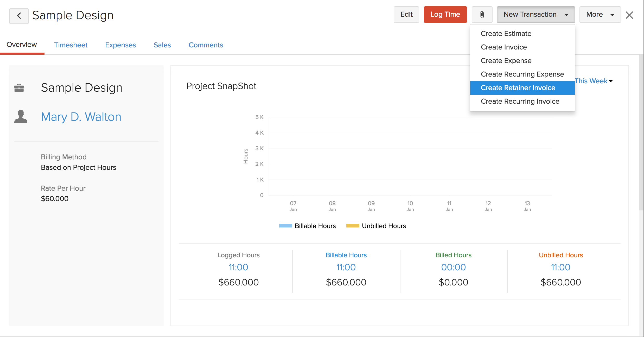Image resolution: width=644 pixels, height=337 pixels.
Task: Click the Edit button
Action: coord(406,15)
